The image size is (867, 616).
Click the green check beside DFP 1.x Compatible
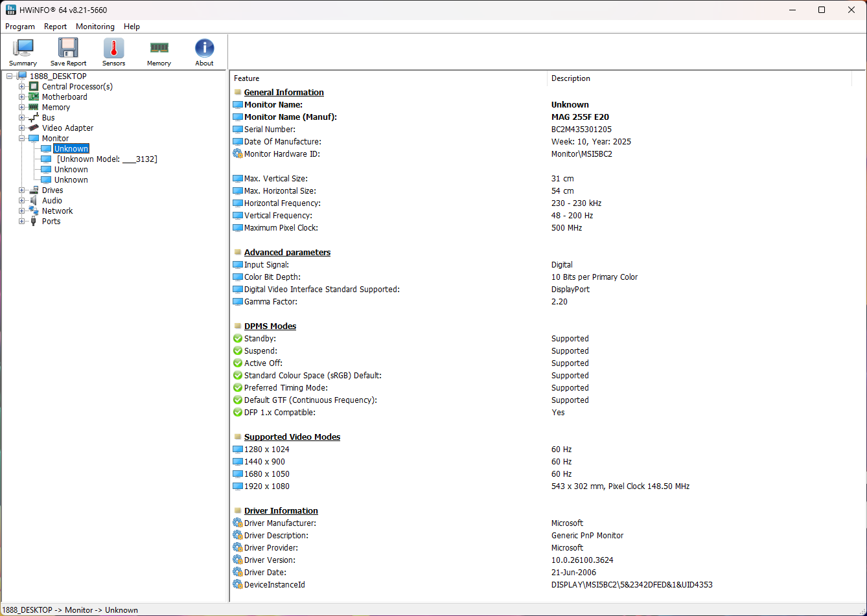click(238, 413)
